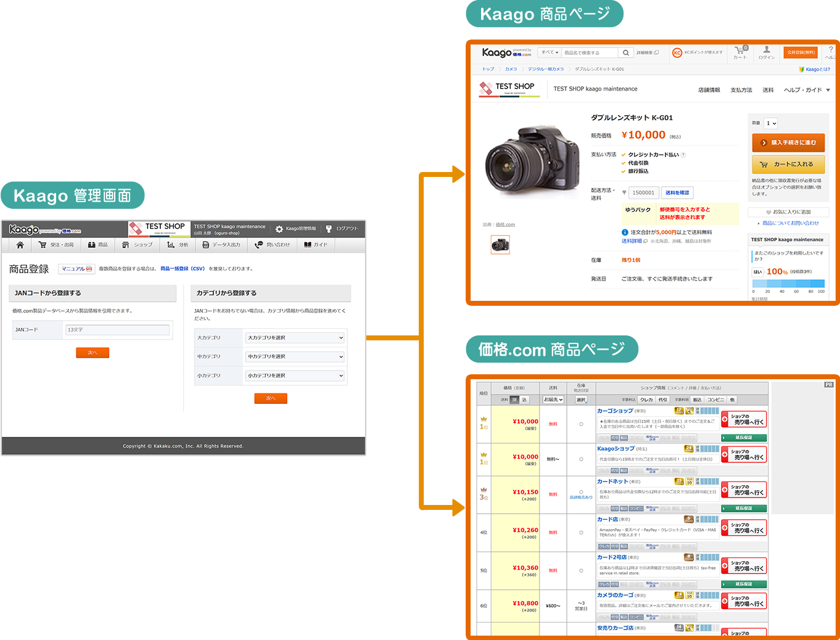Click the ログイン person icon
Viewport: 840px width, 640px height.
(767, 50)
